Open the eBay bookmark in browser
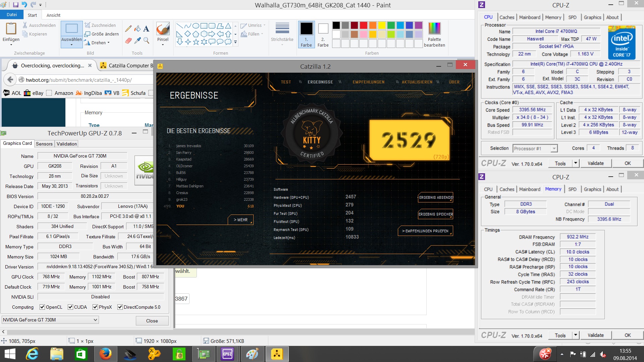Image resolution: width=644 pixels, height=362 pixels. (x=34, y=93)
